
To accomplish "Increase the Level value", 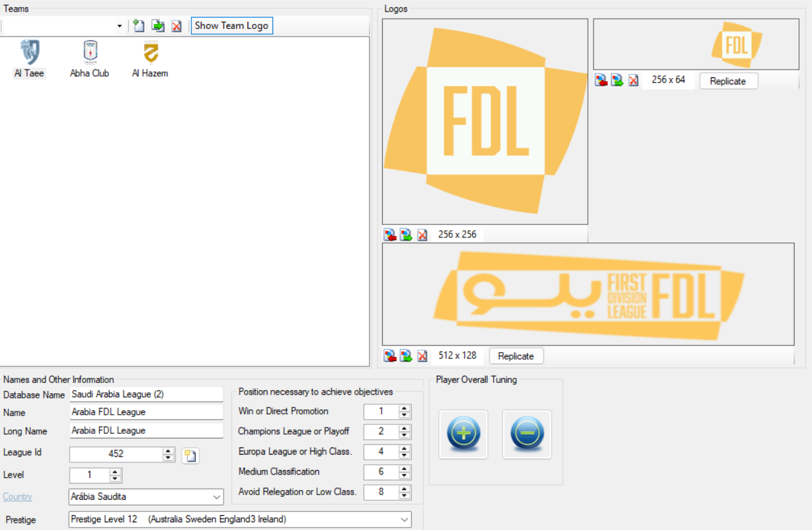I will 115,472.
